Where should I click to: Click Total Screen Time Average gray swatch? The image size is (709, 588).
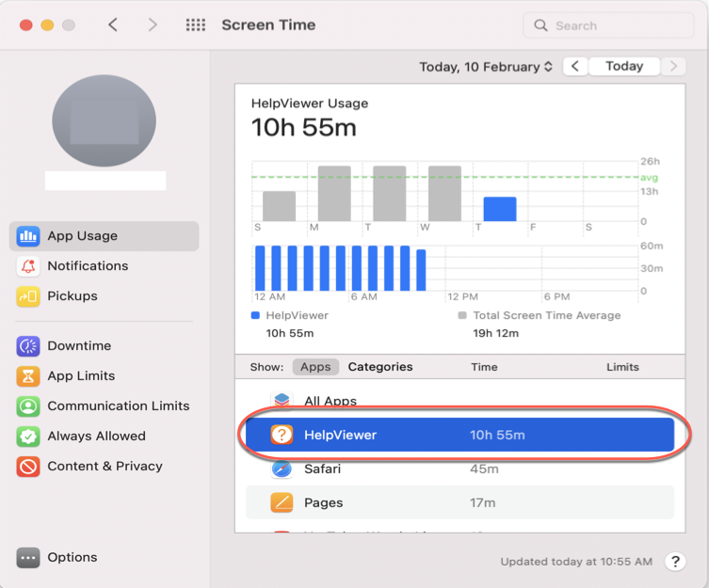click(462, 315)
